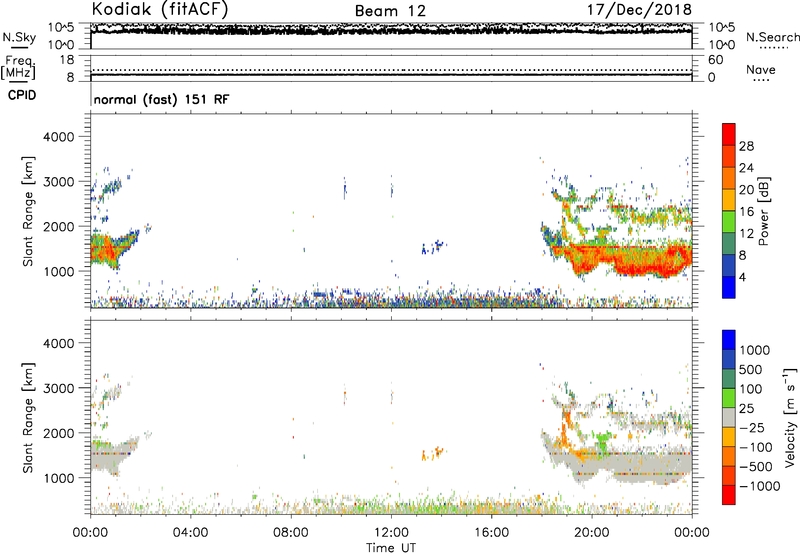800x554 pixels.
Task: Select the 'N.Sky' legend label
Action: pos(19,37)
